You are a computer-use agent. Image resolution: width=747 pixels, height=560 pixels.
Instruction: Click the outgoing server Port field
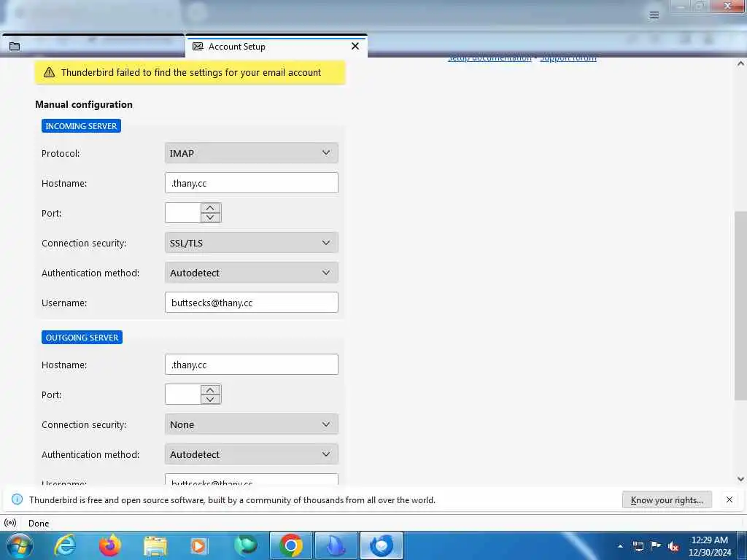[182, 394]
